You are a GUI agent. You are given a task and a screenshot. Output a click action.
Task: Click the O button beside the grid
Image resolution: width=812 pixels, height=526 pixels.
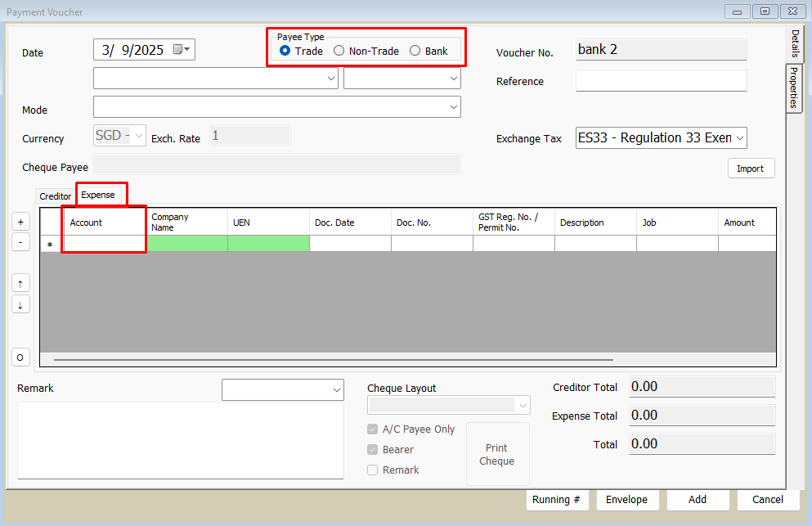point(20,357)
